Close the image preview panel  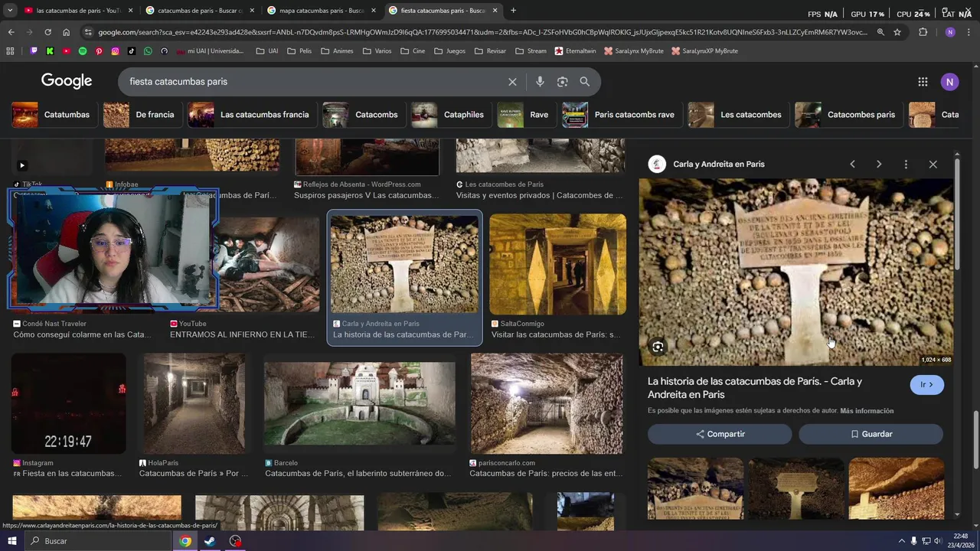[x=933, y=165]
